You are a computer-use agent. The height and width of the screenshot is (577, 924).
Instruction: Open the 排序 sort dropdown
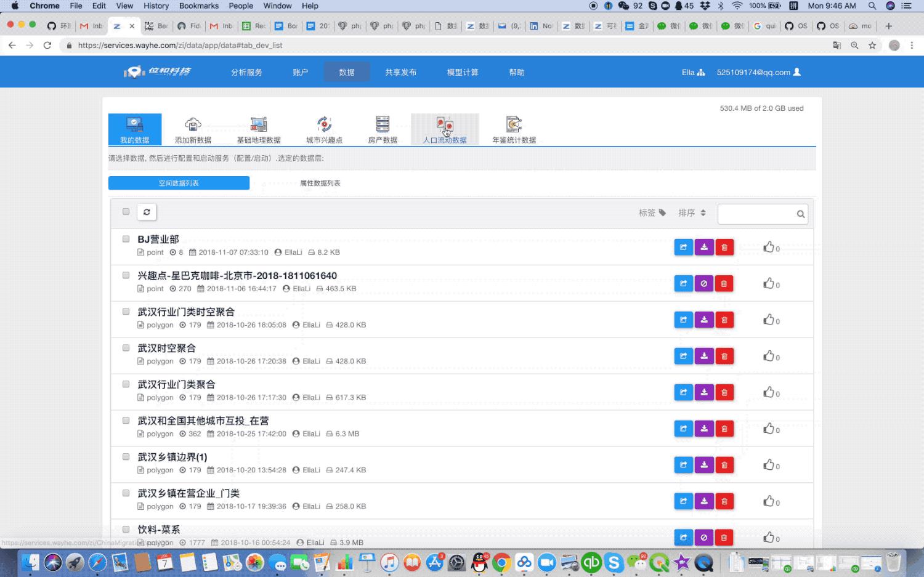[x=692, y=212]
